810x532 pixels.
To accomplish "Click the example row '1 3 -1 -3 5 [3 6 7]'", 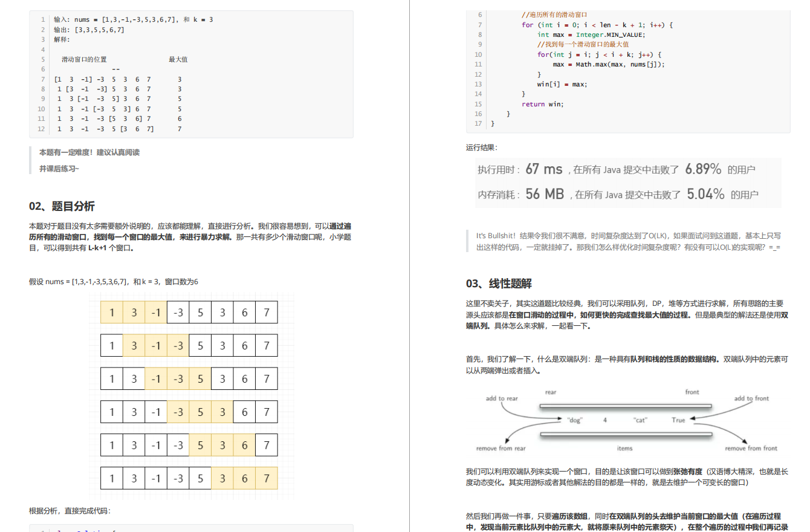I will [x=105, y=129].
